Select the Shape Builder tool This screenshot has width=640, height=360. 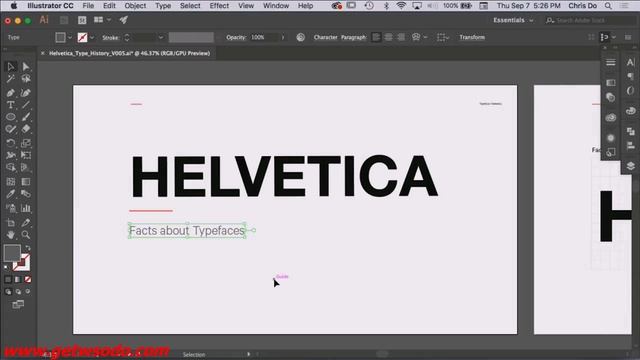[x=11, y=167]
